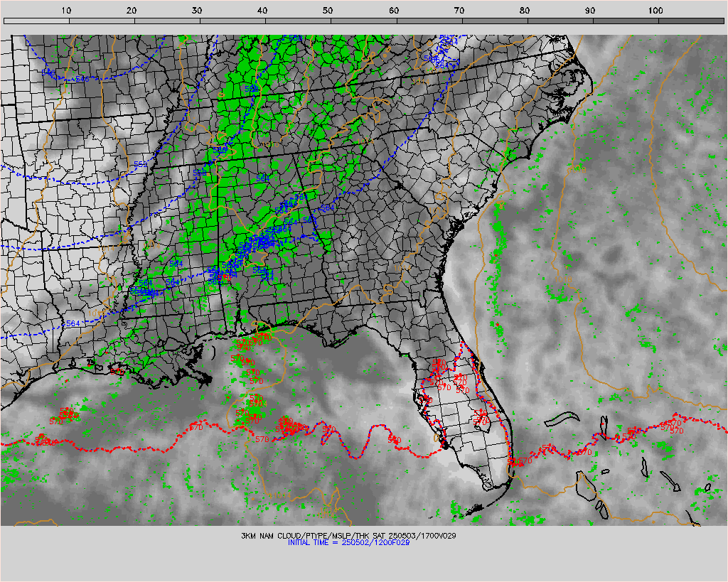Click the scale label "50"
This screenshot has width=728, height=582.
(x=328, y=10)
